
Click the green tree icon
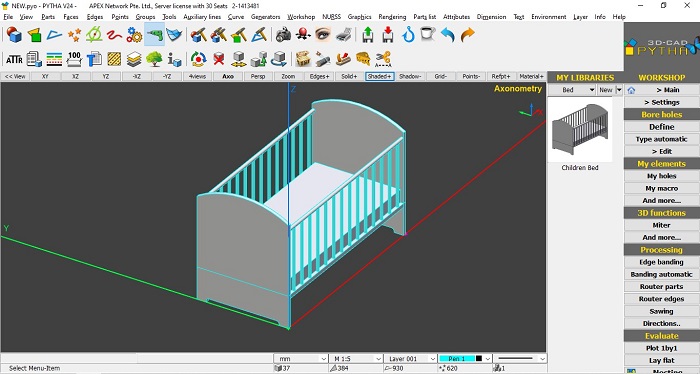point(154,59)
